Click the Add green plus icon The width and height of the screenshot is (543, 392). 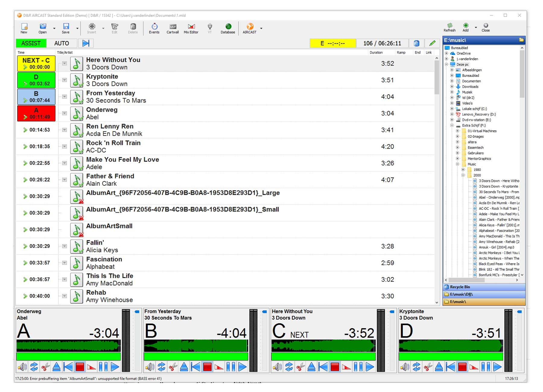[466, 27]
